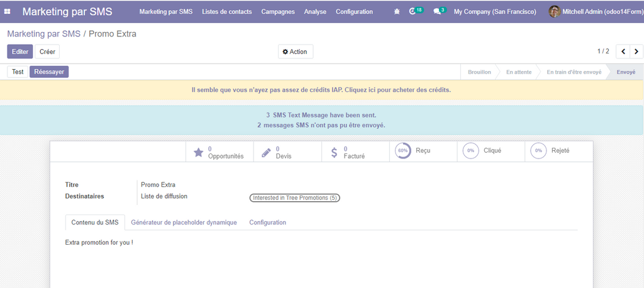Click the debug bug icon
Viewport: 644px width, 288px height.
(396, 11)
